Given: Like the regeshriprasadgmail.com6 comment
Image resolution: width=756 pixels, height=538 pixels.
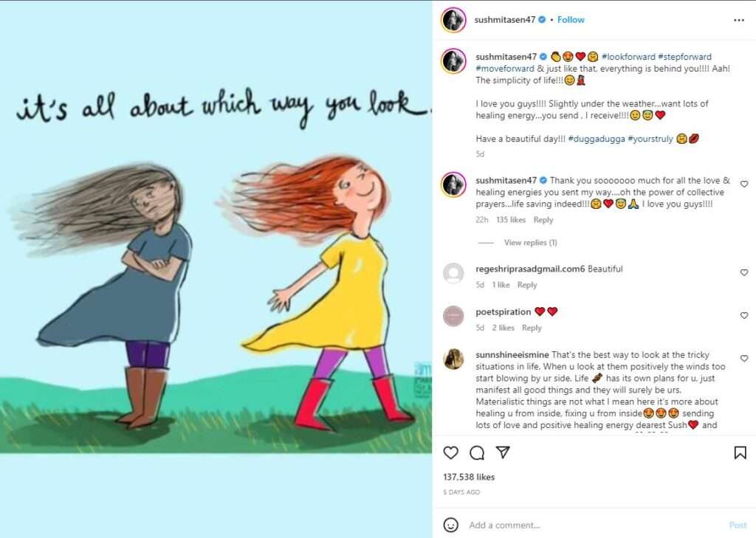Looking at the screenshot, I should 744,273.
